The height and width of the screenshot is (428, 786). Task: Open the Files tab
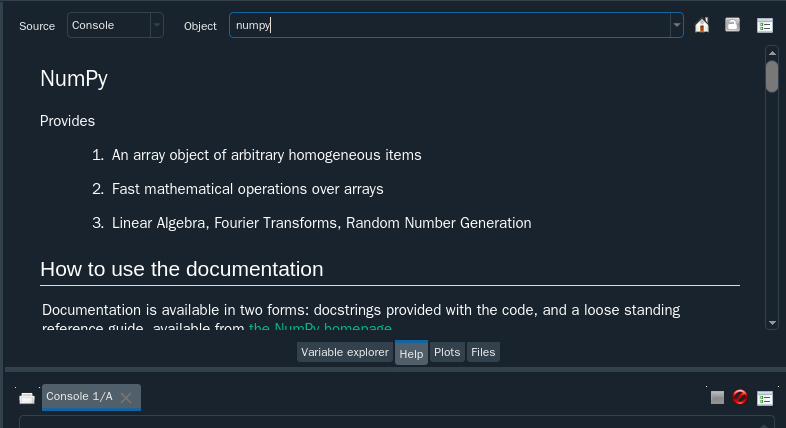483,352
